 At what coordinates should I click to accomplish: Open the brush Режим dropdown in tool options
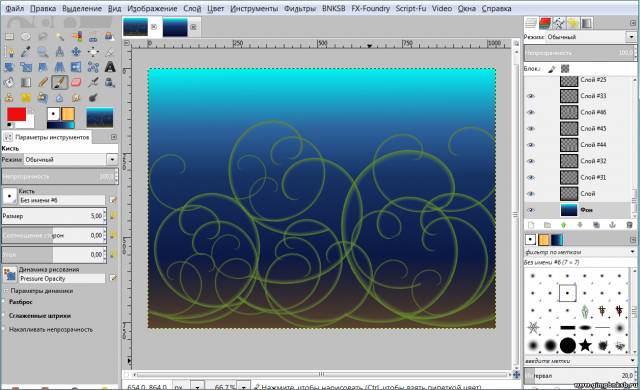pos(71,160)
